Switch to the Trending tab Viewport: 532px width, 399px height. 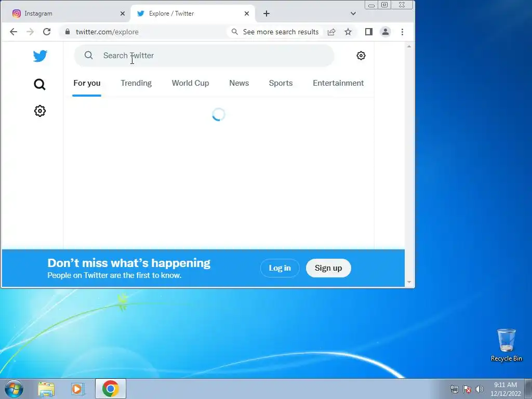pos(136,83)
